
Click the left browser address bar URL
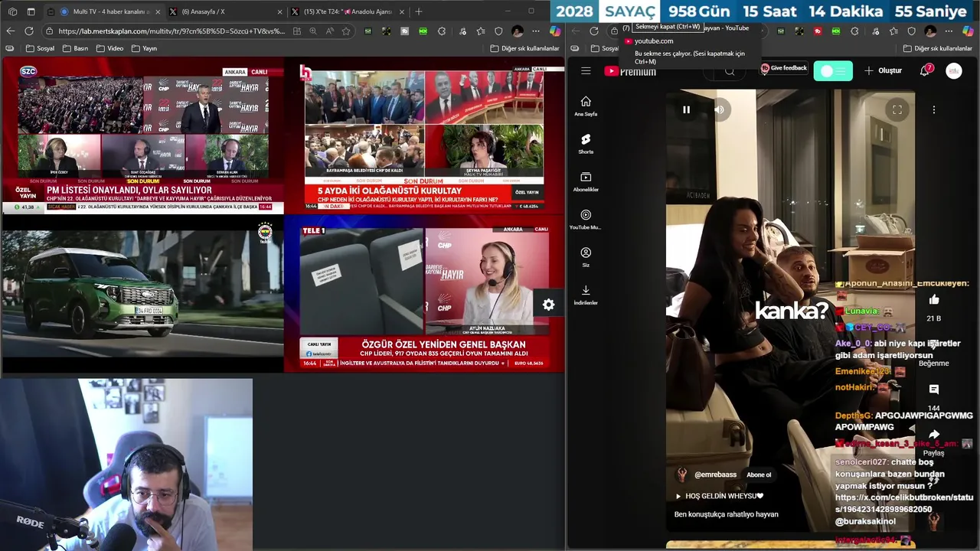click(x=171, y=31)
